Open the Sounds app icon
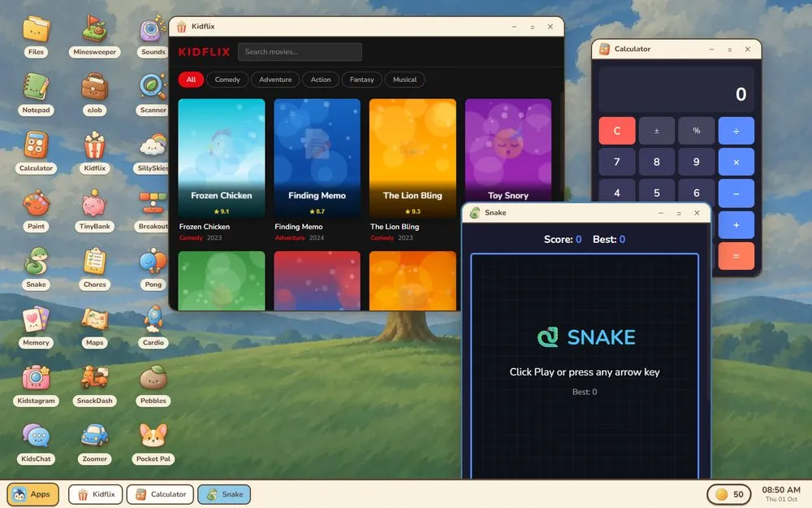Screen dimensions: 812x508 click(153, 36)
